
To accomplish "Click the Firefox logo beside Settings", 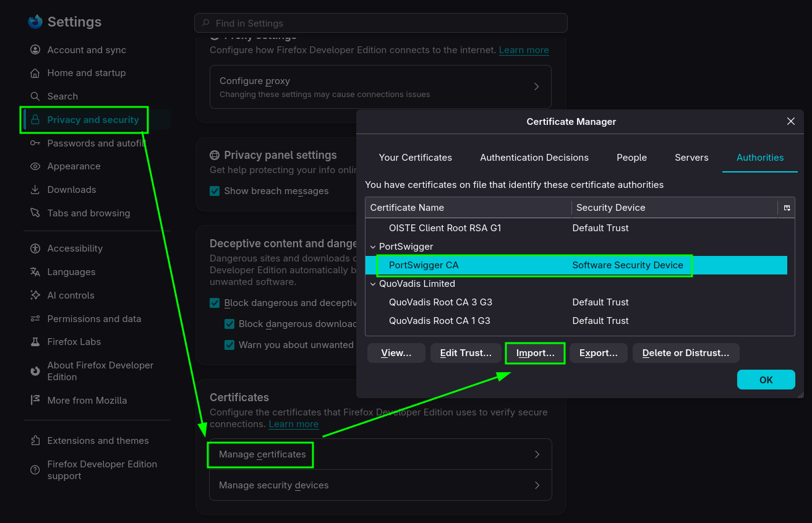I will (35, 22).
